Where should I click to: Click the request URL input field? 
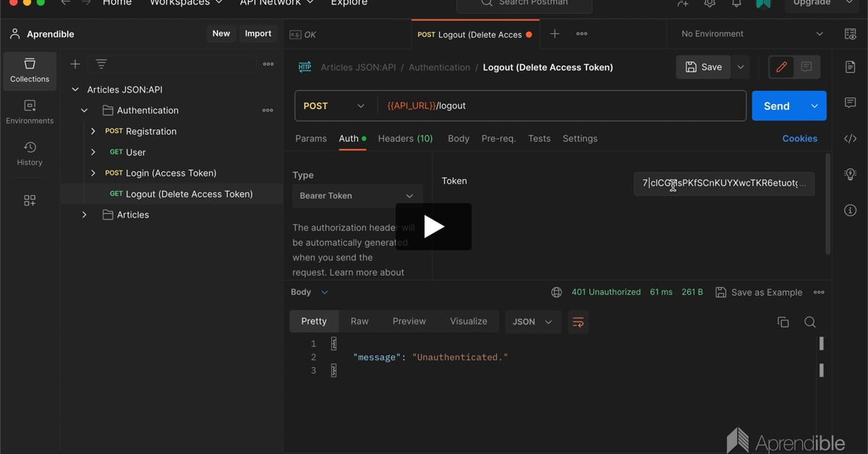click(x=561, y=106)
